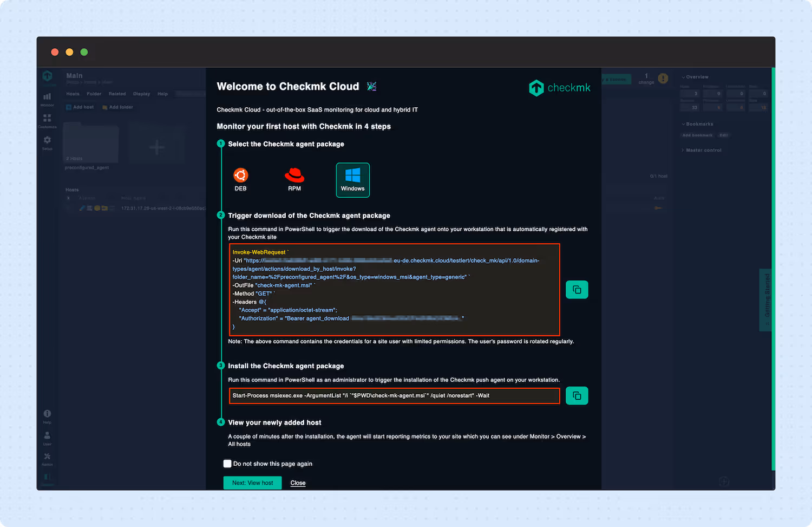Open the preconfigured_agent folder tile
The height and width of the screenshot is (527, 812).
[91, 144]
